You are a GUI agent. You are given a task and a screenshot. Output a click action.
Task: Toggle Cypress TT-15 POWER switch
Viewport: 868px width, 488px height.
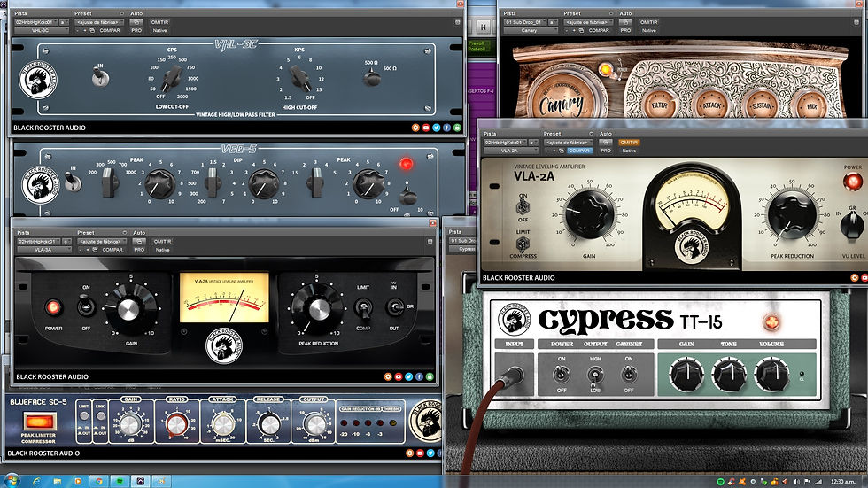coord(562,376)
